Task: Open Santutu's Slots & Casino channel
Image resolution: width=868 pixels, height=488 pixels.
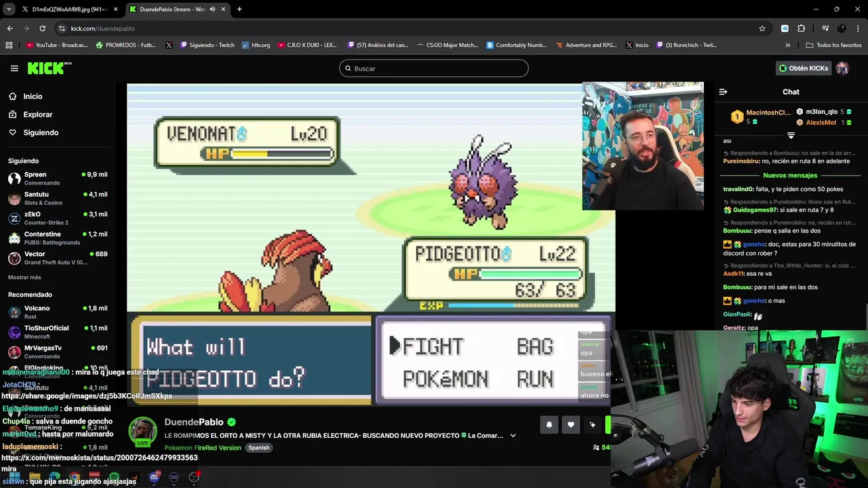Action: [x=58, y=198]
